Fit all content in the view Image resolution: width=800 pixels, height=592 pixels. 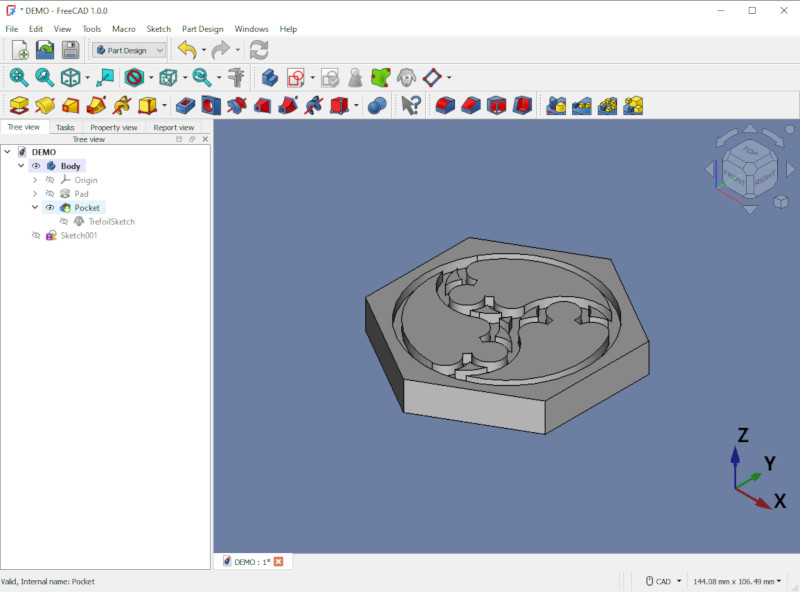[19, 78]
